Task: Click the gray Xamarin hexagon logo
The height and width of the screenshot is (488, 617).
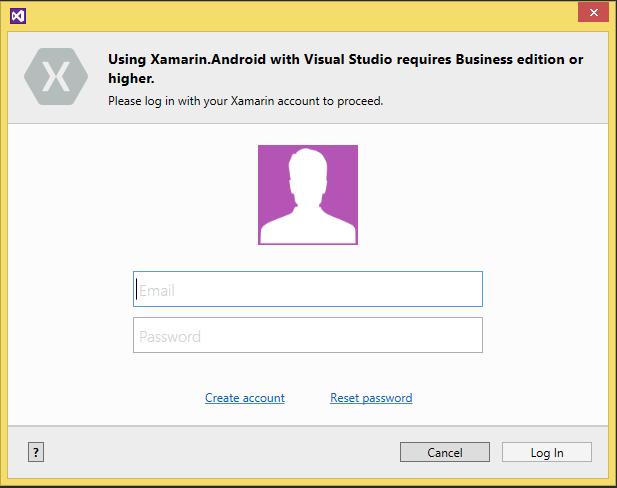Action: (56, 76)
